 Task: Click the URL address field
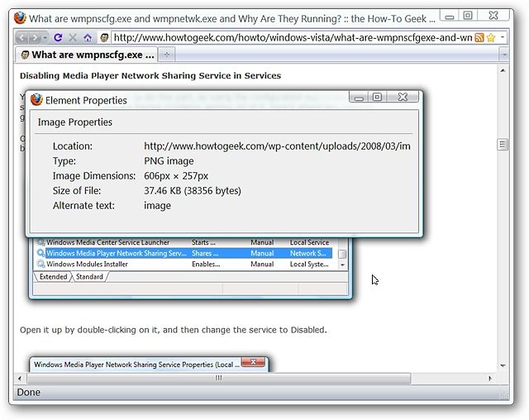coord(292,37)
